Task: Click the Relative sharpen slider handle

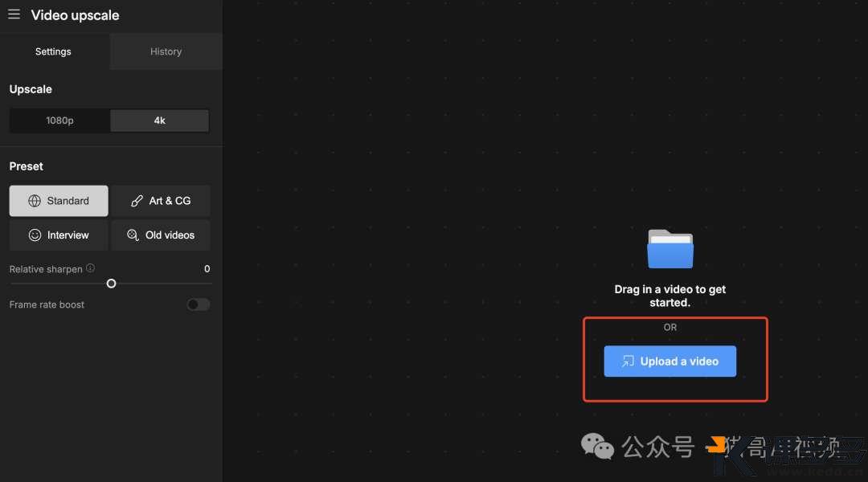Action: coord(111,284)
